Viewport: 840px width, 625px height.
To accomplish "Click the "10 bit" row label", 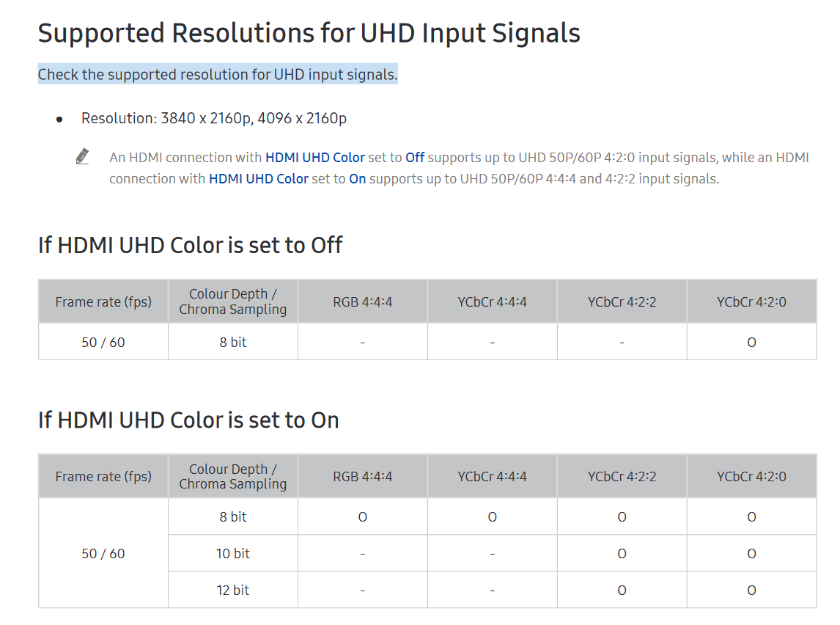I will pyautogui.click(x=233, y=553).
